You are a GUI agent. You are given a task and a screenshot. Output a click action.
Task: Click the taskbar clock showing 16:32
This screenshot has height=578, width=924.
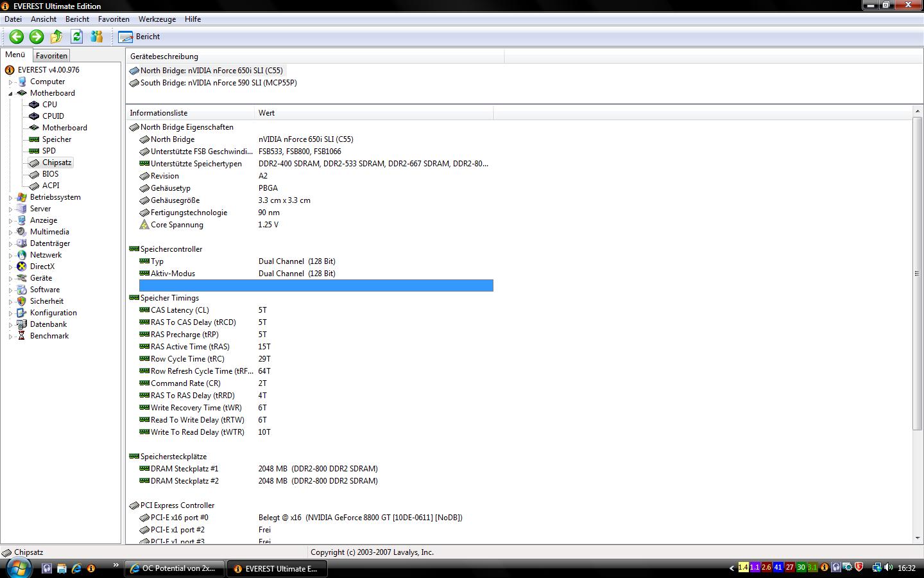tap(907, 568)
